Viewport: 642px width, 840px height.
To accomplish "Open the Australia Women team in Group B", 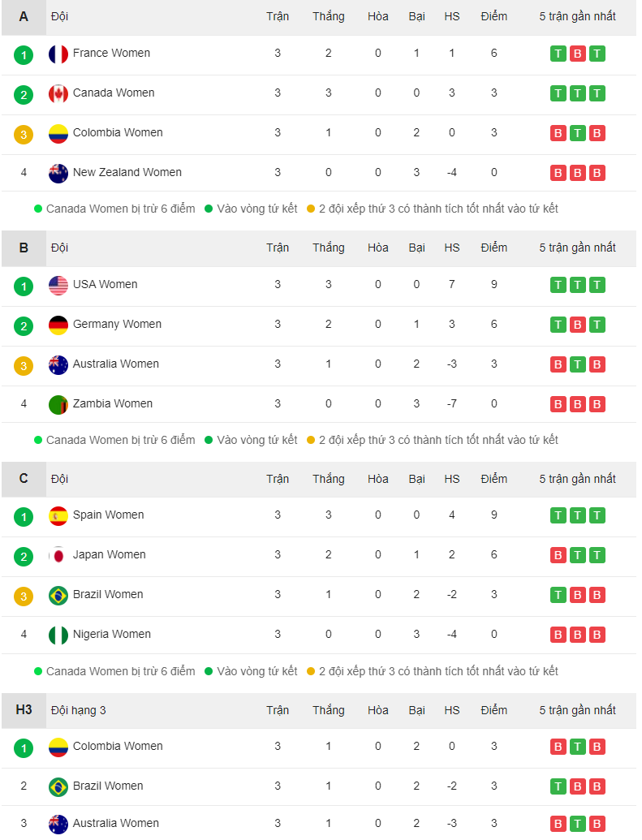I will tap(116, 364).
